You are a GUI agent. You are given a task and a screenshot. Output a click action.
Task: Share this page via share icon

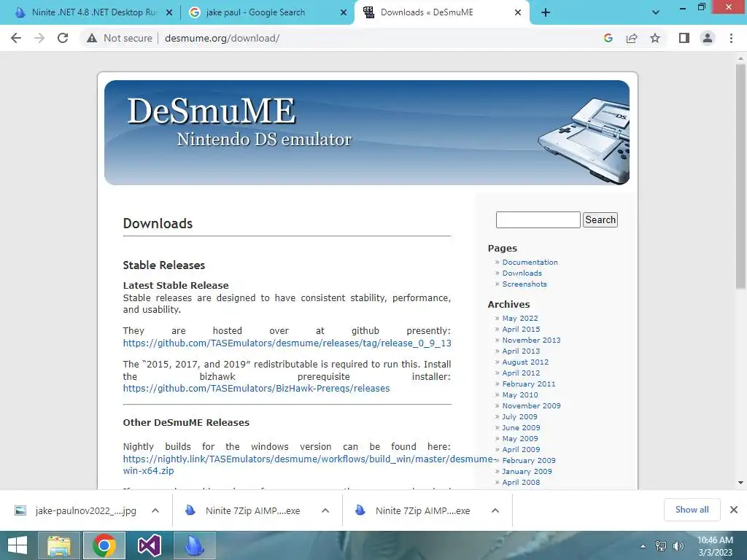point(632,38)
